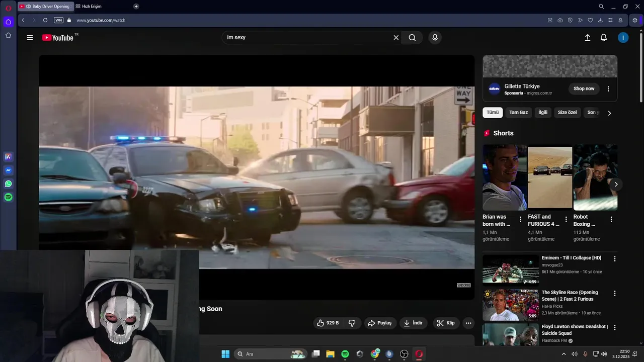Open the 'Brian was born with' Short
The image size is (644, 362).
(x=505, y=177)
